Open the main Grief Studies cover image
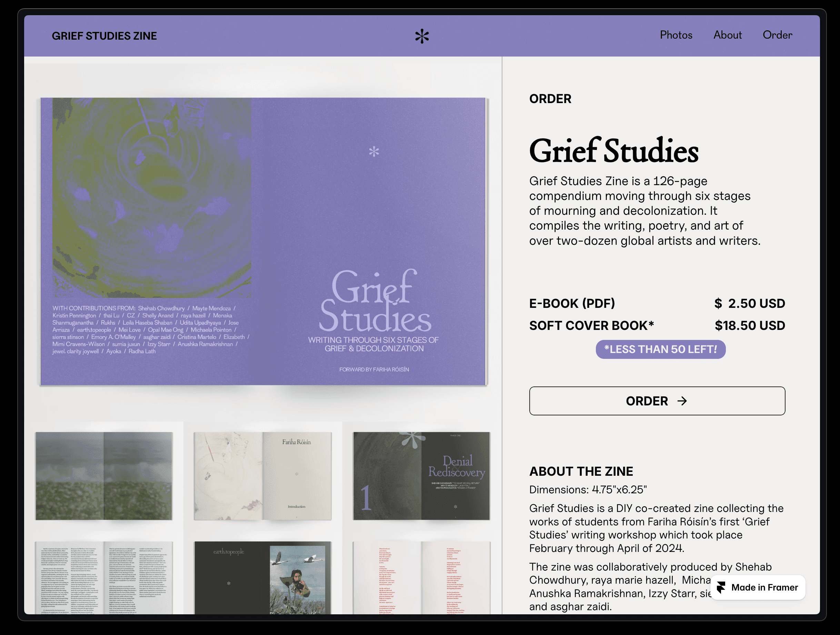 click(x=263, y=241)
